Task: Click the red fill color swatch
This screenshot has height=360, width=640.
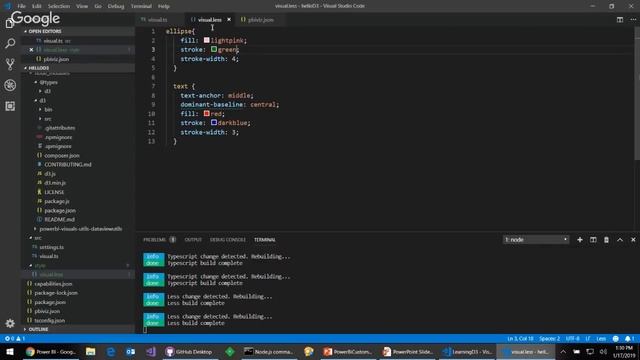Action: coord(207,113)
